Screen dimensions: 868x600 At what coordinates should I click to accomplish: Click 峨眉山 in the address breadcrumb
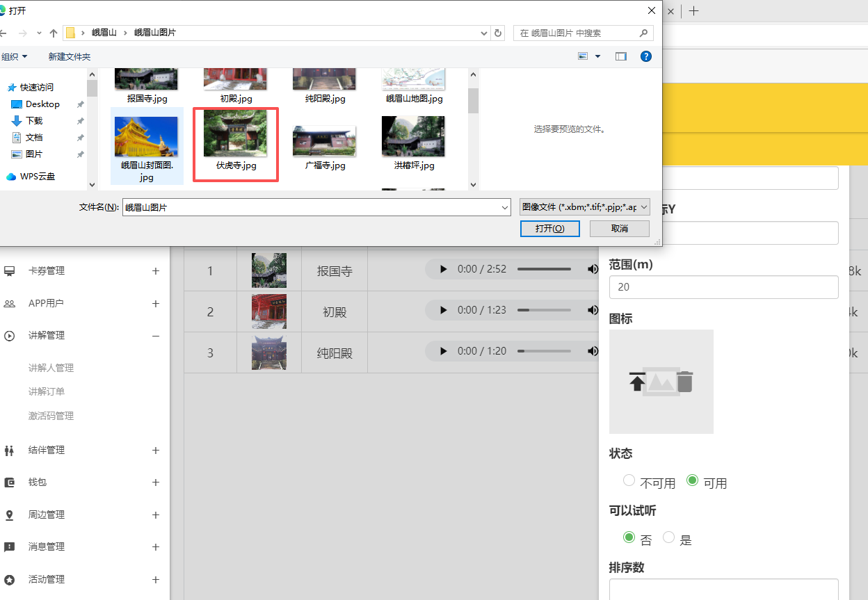pos(105,33)
